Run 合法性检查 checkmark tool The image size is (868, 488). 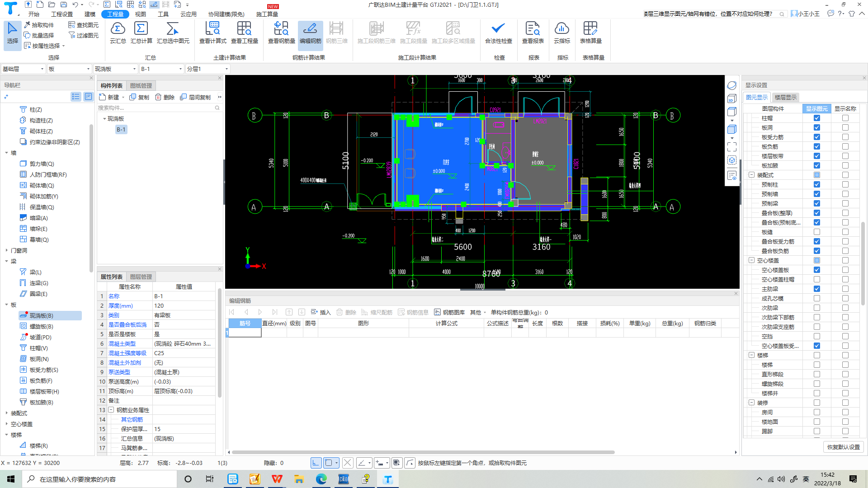click(x=498, y=33)
